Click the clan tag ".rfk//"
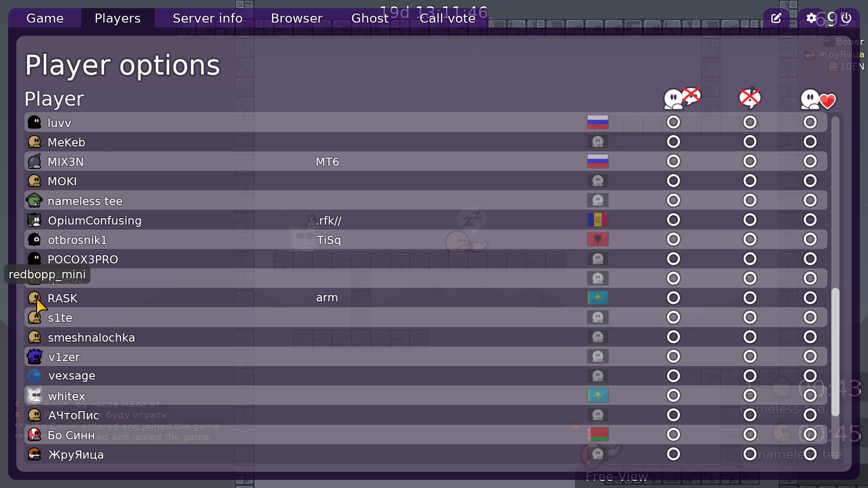This screenshot has height=488, width=868. coord(329,221)
